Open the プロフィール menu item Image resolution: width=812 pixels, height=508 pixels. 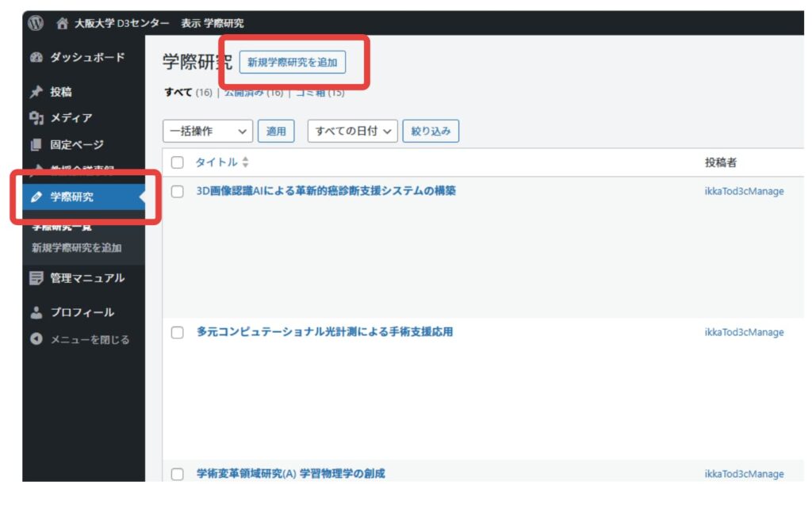coord(84,312)
